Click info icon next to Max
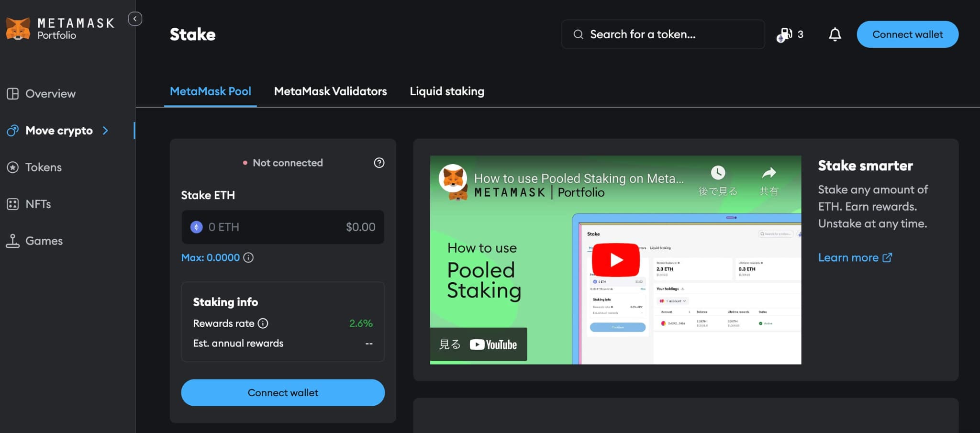This screenshot has width=980, height=433. (x=248, y=257)
